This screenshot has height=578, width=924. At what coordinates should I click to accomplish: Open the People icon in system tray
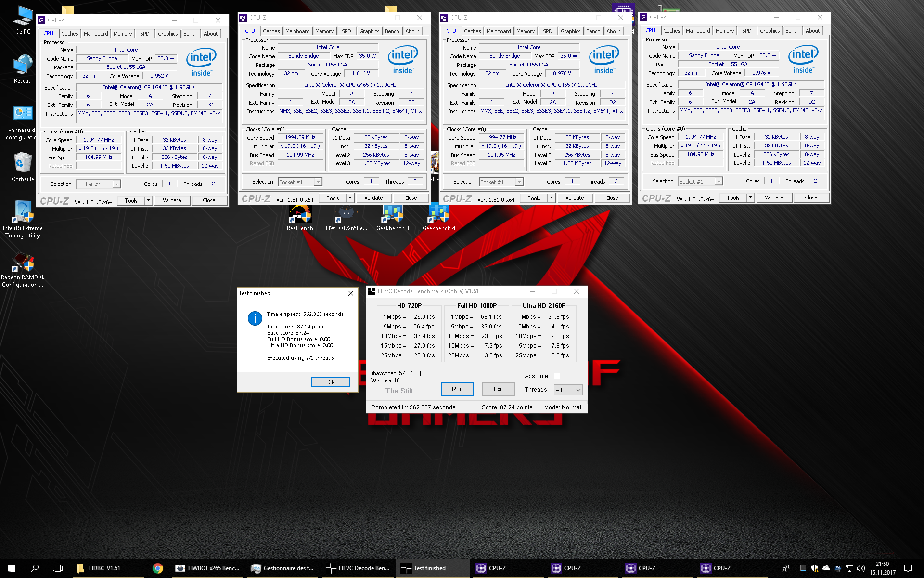[x=785, y=568]
